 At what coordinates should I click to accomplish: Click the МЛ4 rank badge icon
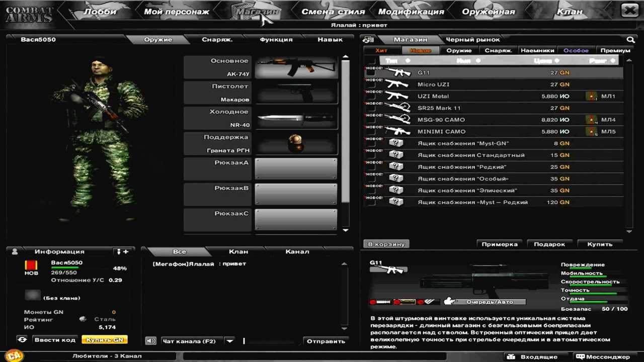[x=592, y=120]
